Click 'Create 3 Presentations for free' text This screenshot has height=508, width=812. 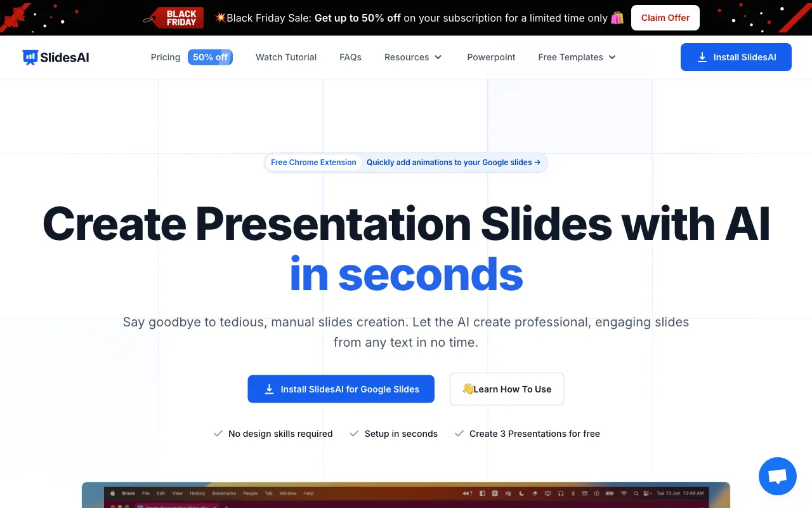point(535,434)
